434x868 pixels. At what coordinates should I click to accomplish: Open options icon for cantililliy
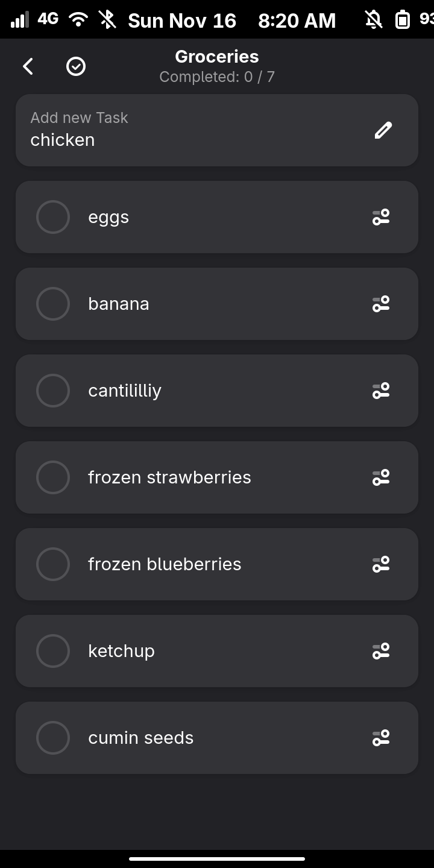[381, 391]
